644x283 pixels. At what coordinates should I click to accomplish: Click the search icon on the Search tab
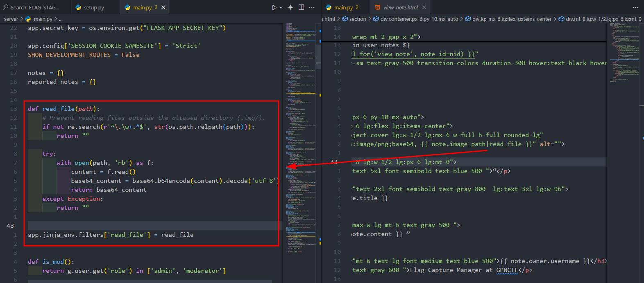click(x=6, y=7)
